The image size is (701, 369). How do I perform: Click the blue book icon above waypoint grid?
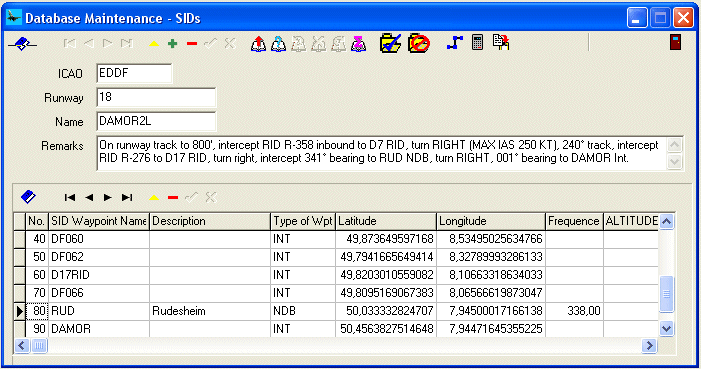(28, 197)
